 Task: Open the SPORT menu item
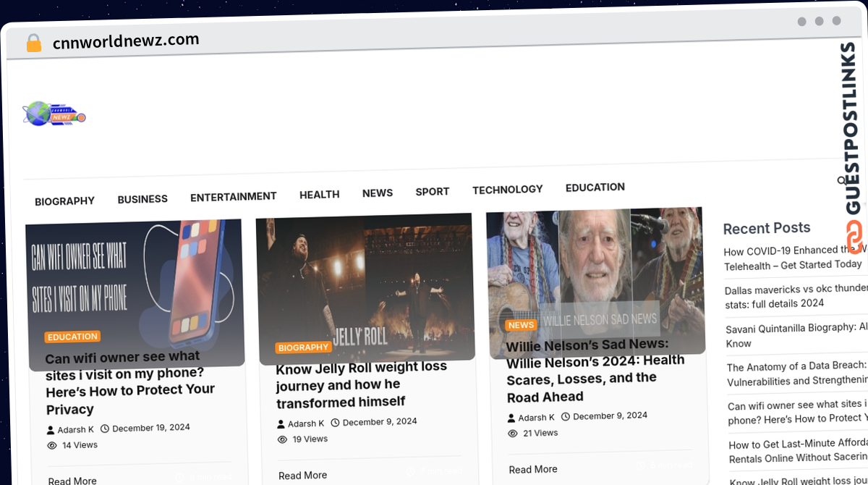click(433, 192)
